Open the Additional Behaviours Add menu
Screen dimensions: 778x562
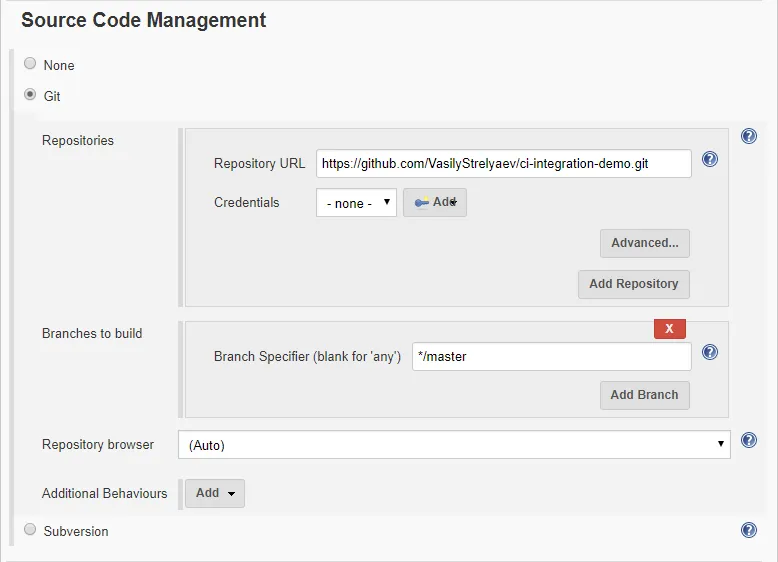215,493
